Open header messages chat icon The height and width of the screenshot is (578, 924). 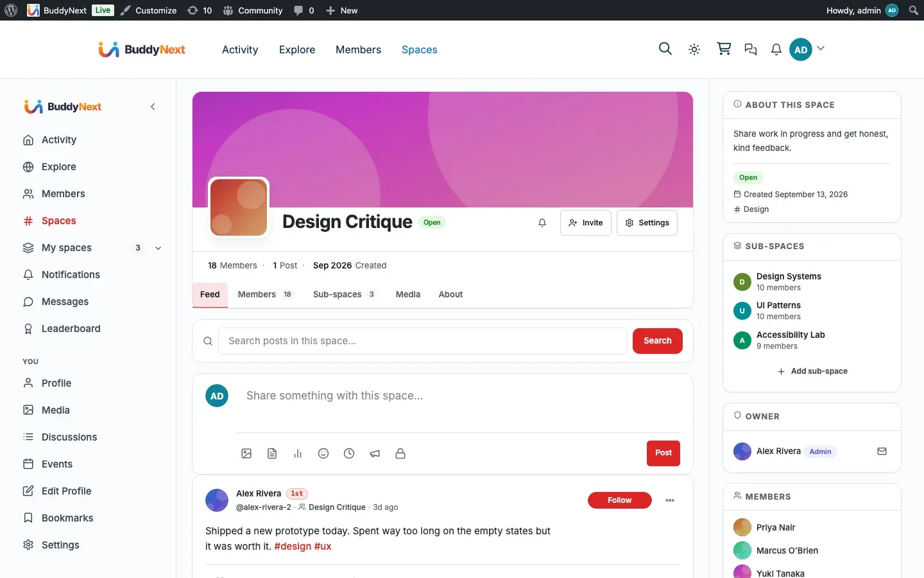(x=751, y=49)
